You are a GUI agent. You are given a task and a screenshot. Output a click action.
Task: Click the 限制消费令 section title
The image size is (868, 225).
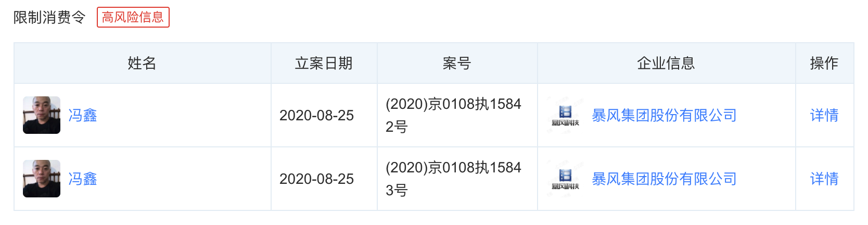click(x=49, y=17)
